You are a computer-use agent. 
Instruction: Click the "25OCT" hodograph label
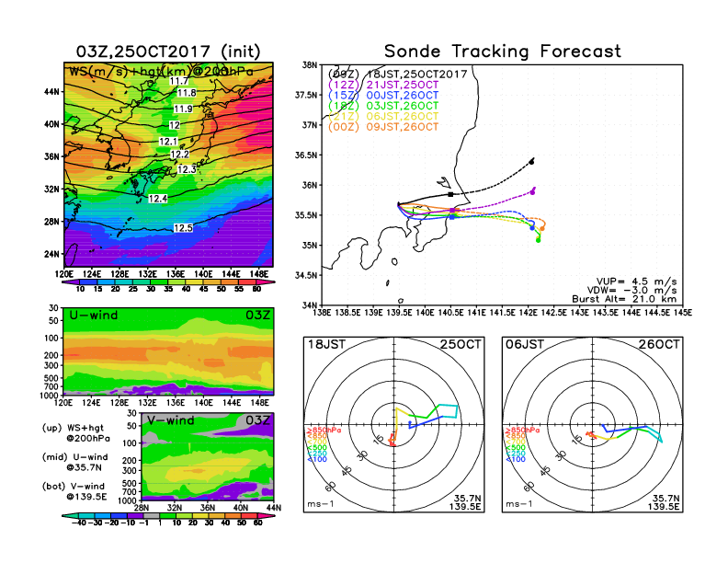click(x=461, y=344)
